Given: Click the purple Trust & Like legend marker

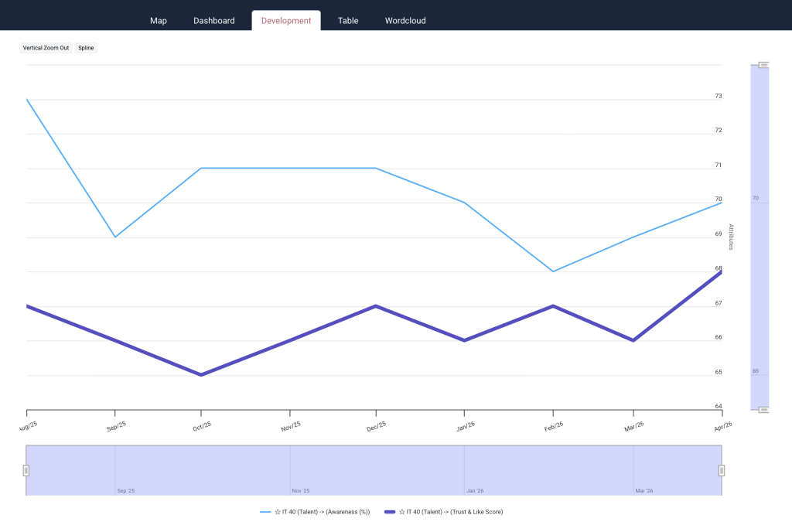Looking at the screenshot, I should [x=390, y=512].
